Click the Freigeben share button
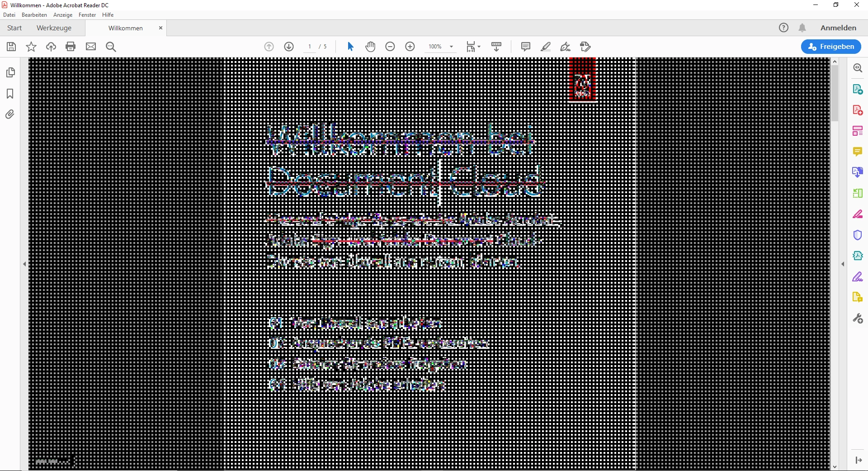The image size is (868, 471). 831,47
